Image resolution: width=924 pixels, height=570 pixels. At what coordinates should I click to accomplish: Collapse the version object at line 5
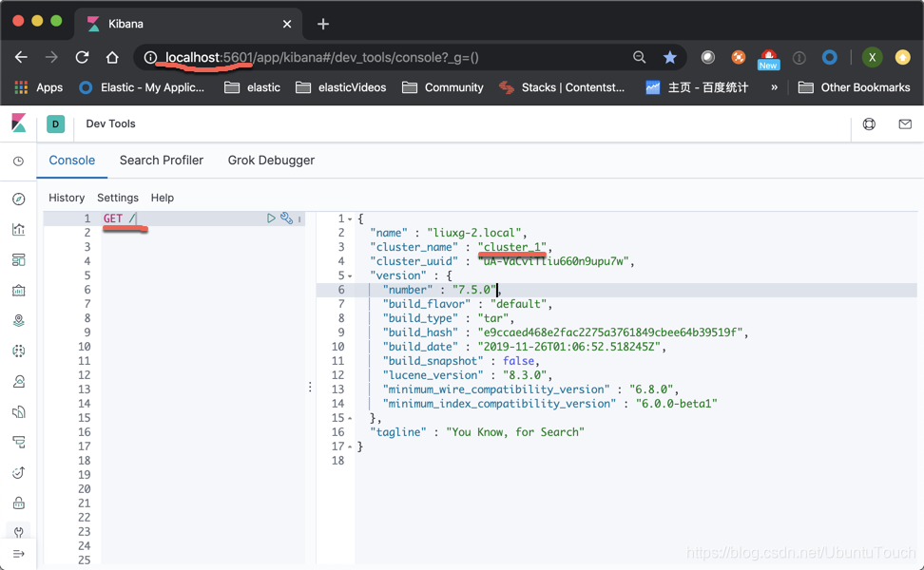pyautogui.click(x=349, y=275)
